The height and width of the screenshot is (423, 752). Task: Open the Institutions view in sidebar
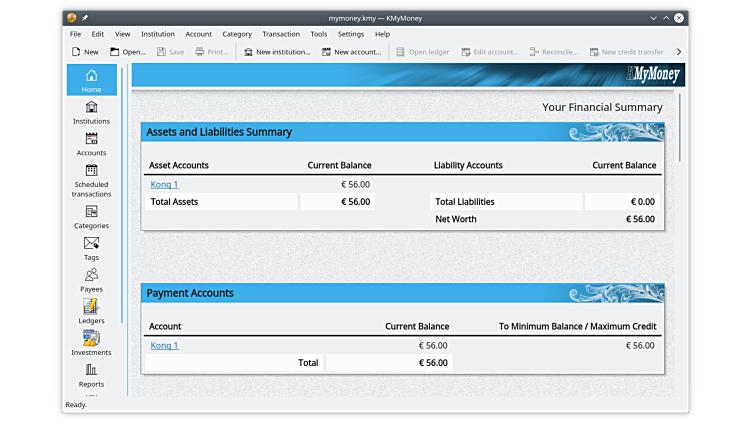pos(91,112)
